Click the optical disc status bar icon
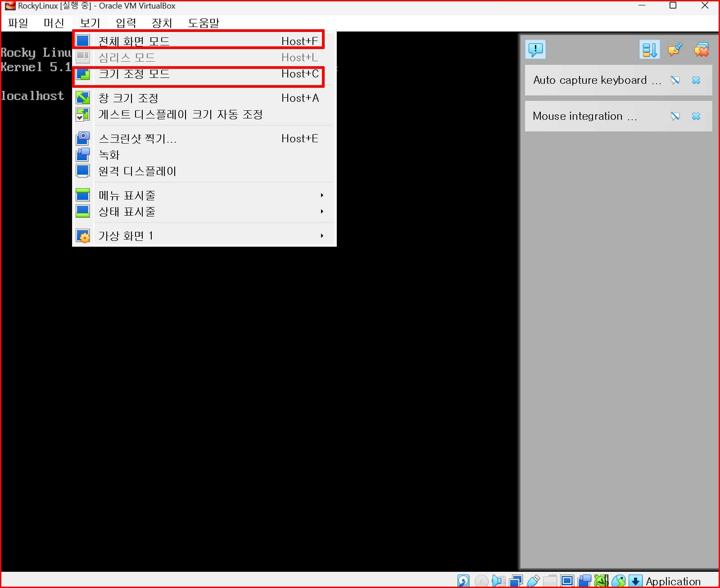Screen dimensions: 720x588 coord(481,581)
